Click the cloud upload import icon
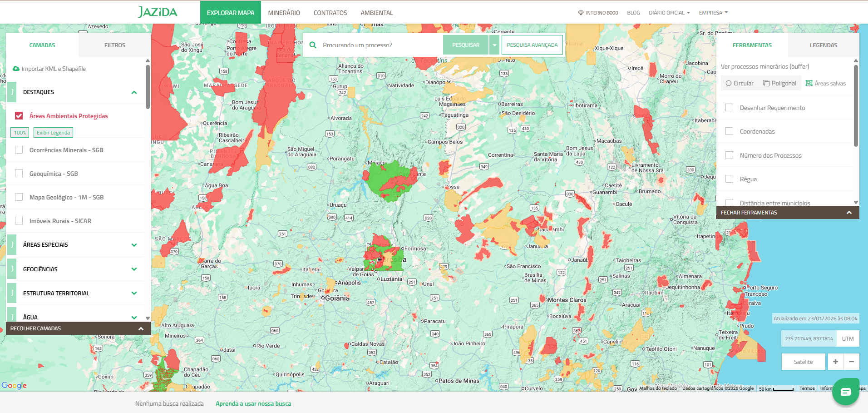Viewport: 868px width, 413px height. pos(16,69)
